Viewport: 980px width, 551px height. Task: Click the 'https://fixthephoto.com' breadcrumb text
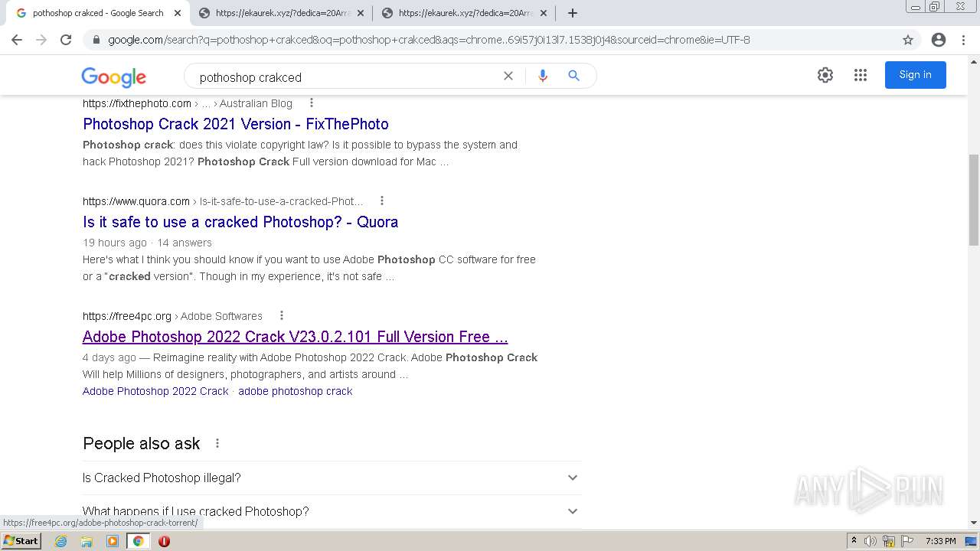click(x=137, y=103)
